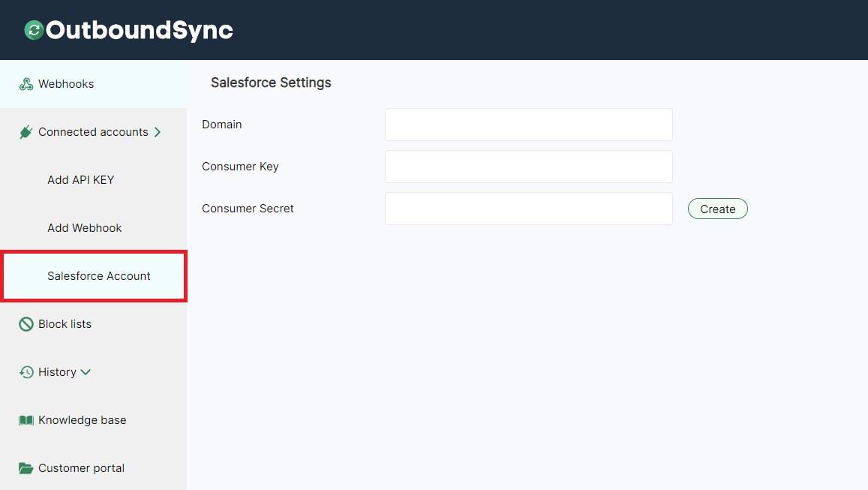Image resolution: width=868 pixels, height=490 pixels.
Task: Click the Consumer Secret field label
Action: coord(248,209)
